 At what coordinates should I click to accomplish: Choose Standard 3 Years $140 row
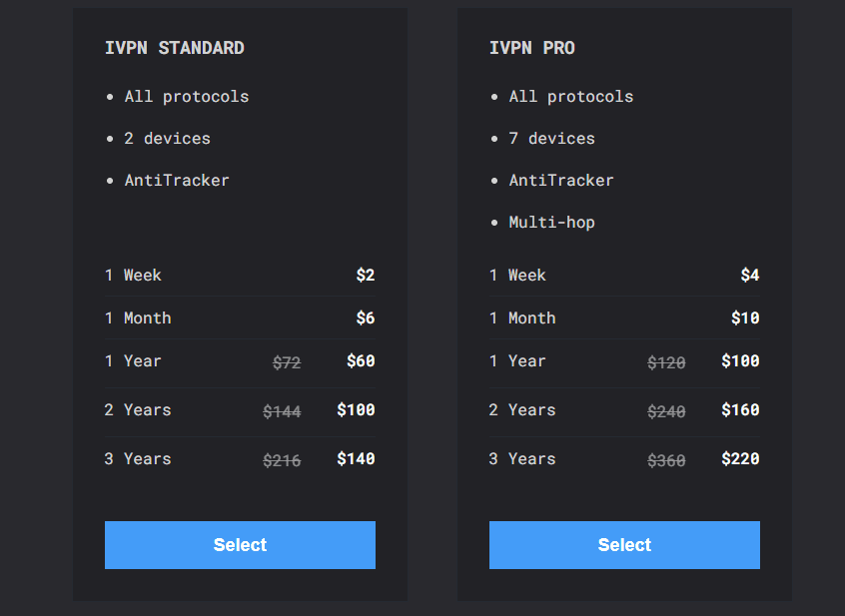coord(240,459)
